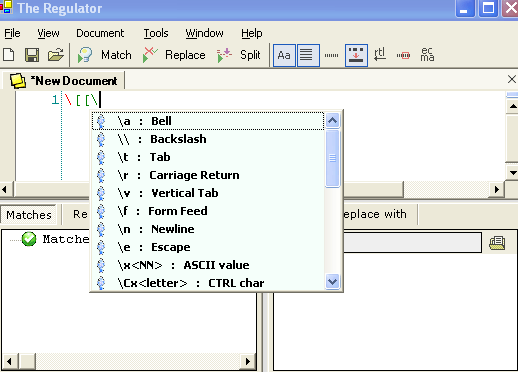Select the \e : Escape suggestion
Image resolution: width=518 pixels, height=372 pixels.
pos(208,247)
